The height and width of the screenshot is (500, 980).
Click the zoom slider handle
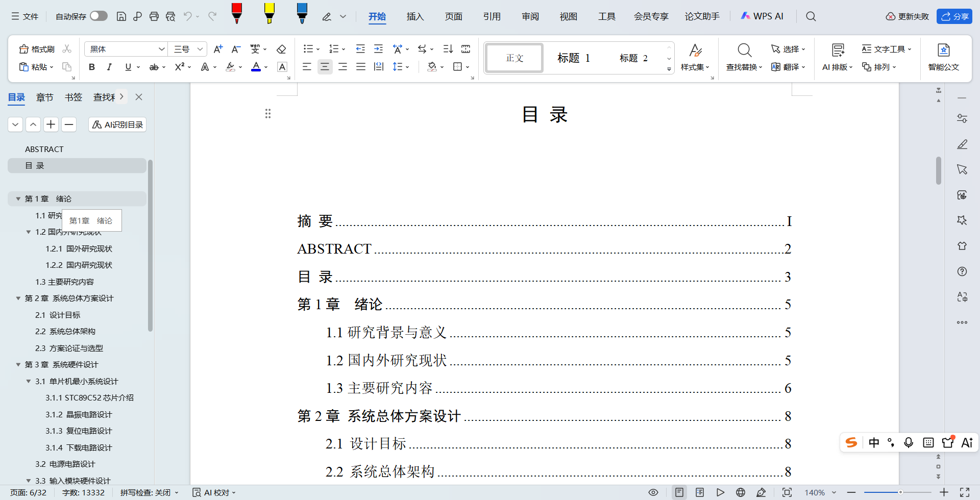coord(900,492)
